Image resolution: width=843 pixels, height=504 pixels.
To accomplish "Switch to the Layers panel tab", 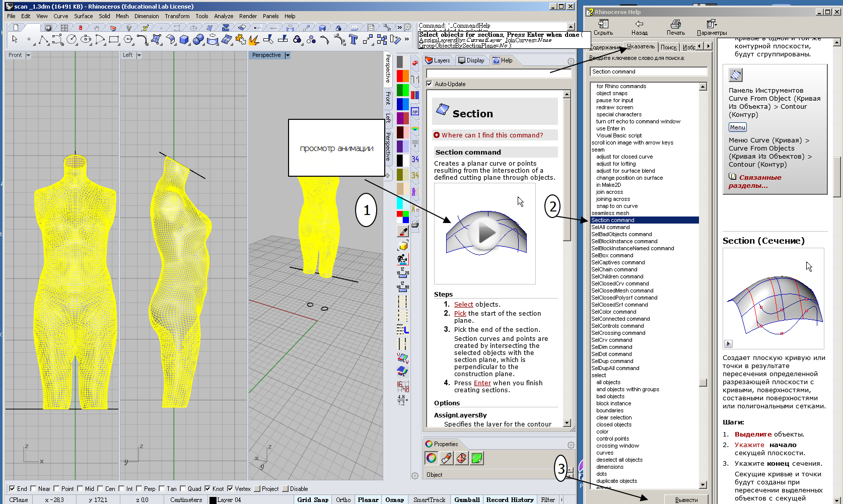I will click(x=437, y=60).
